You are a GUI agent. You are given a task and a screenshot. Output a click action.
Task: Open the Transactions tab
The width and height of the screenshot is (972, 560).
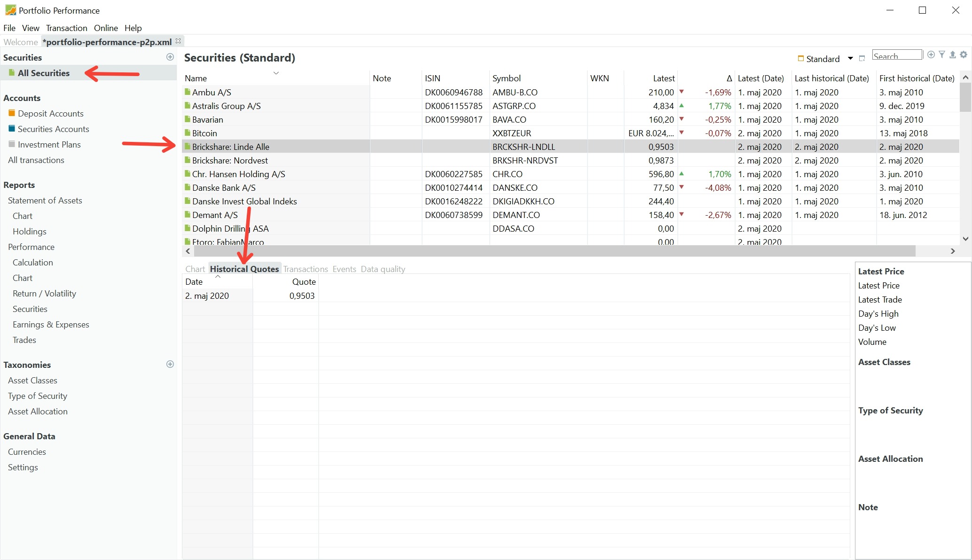pyautogui.click(x=306, y=269)
